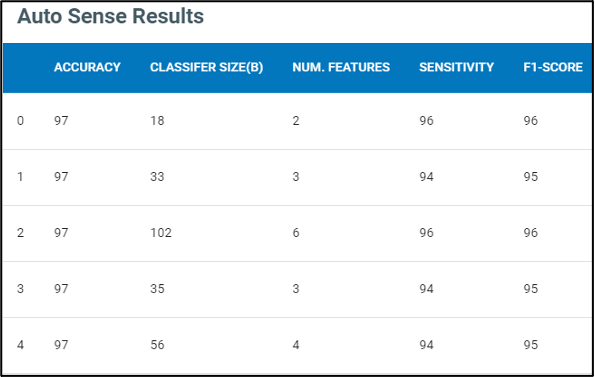Click the F1-SCORE column header
The height and width of the screenshot is (377, 595).
click(x=553, y=67)
